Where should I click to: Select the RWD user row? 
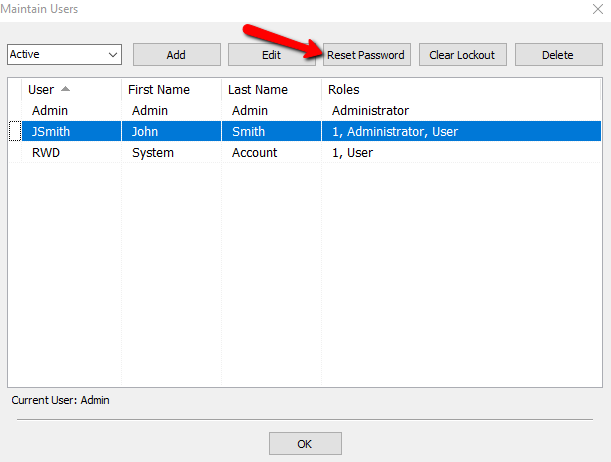click(x=305, y=152)
